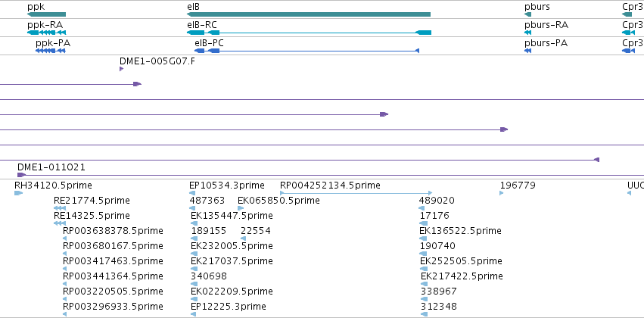Select RP003680167.5prime label
Screen dimensions: 644x318
click(x=113, y=246)
